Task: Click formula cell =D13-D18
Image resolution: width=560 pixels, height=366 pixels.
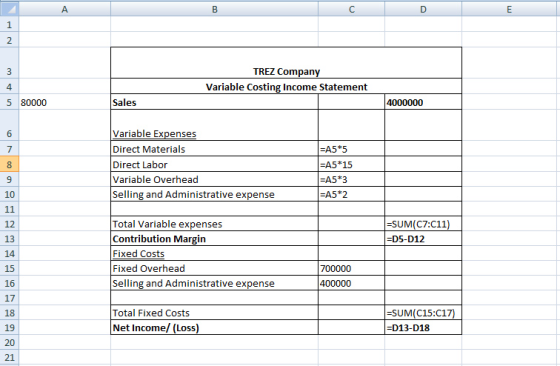Action: (x=423, y=327)
